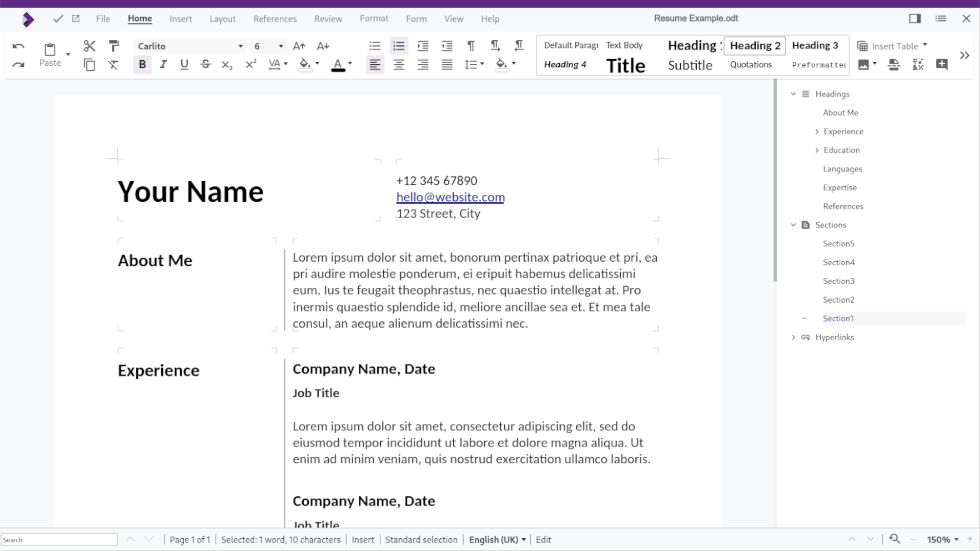Increase font size icon
980x551 pixels.
pos(299,46)
